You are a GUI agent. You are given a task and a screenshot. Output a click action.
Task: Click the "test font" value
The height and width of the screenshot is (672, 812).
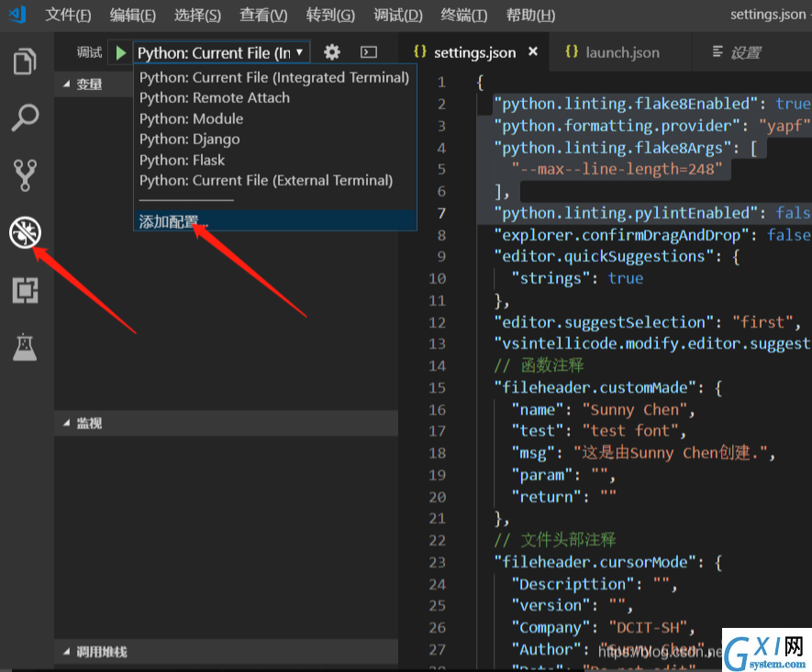point(629,431)
